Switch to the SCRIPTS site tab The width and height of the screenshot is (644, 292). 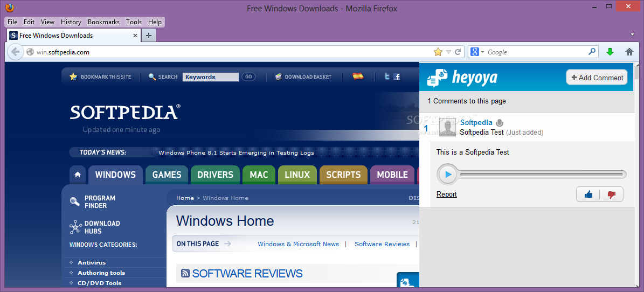(343, 175)
